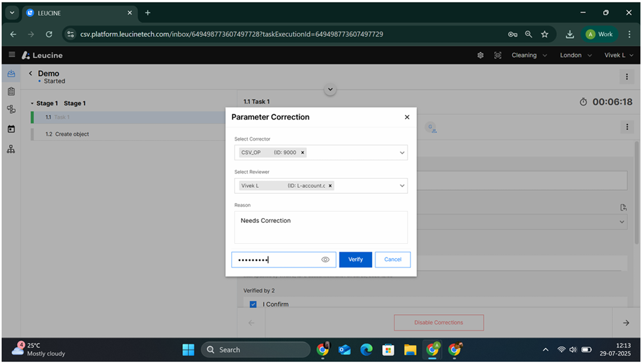Click the Verify button
The height and width of the screenshot is (364, 641).
(x=355, y=260)
